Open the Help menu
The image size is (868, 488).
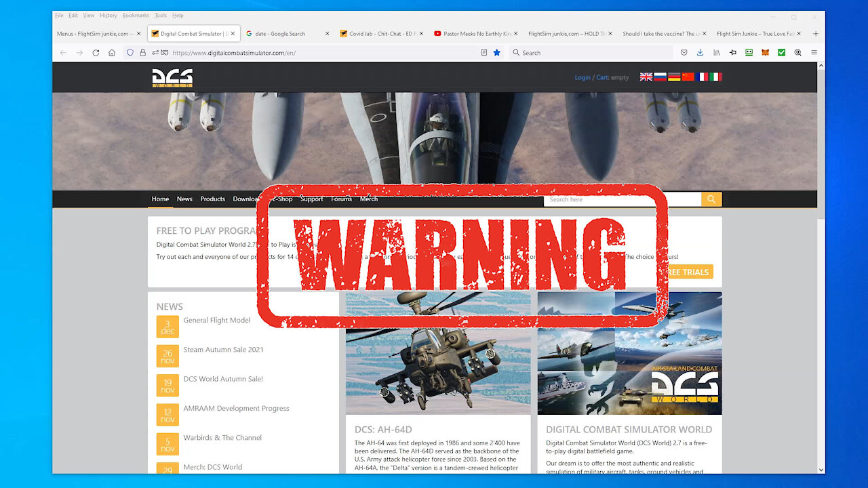178,16
